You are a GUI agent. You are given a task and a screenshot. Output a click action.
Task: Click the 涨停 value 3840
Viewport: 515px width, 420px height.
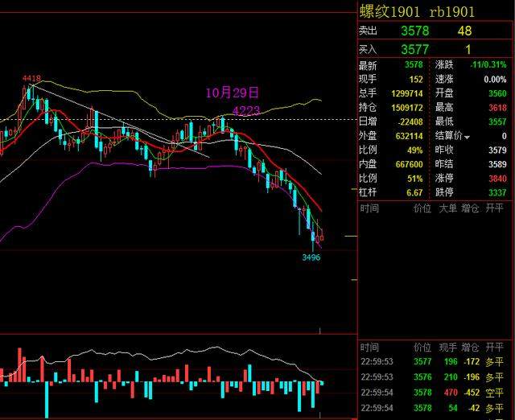point(497,179)
